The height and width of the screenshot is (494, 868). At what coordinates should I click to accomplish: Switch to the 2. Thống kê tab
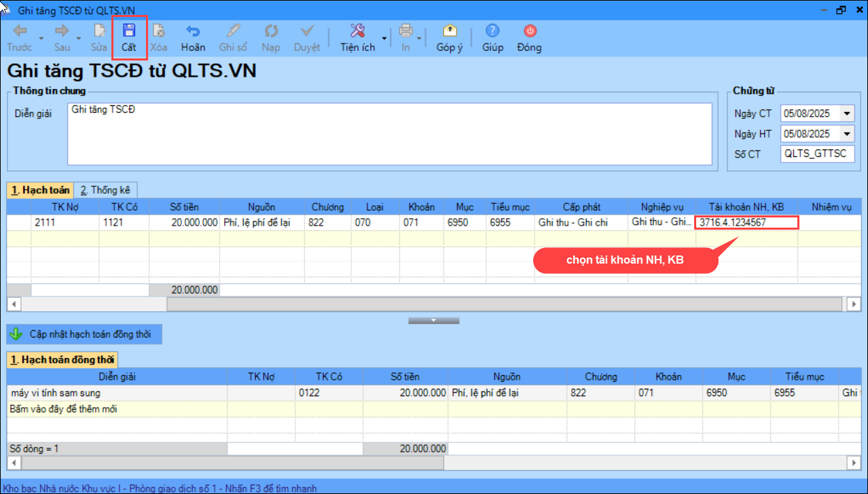pos(105,190)
